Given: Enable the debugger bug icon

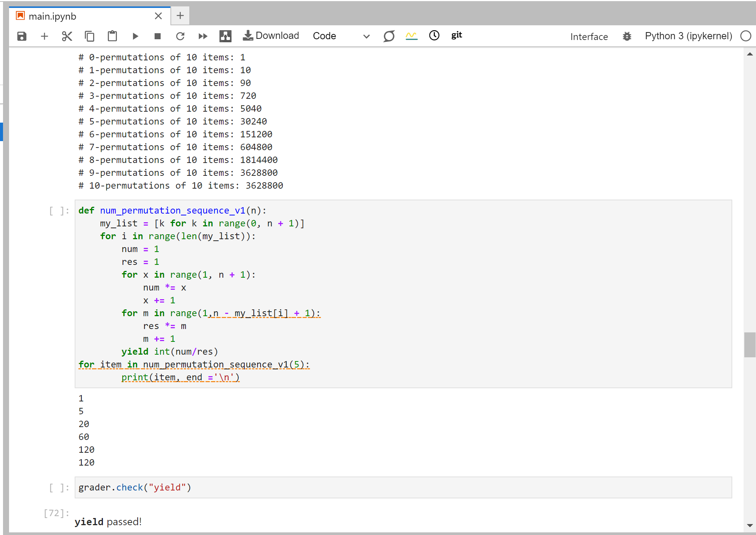Looking at the screenshot, I should [627, 36].
